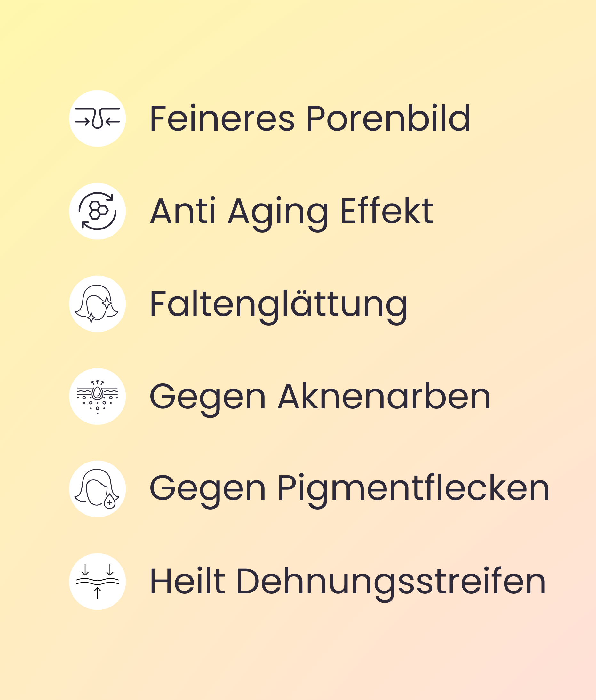Click the word "Aknenarben"
This screenshot has width=596, height=700.
[x=384, y=396]
